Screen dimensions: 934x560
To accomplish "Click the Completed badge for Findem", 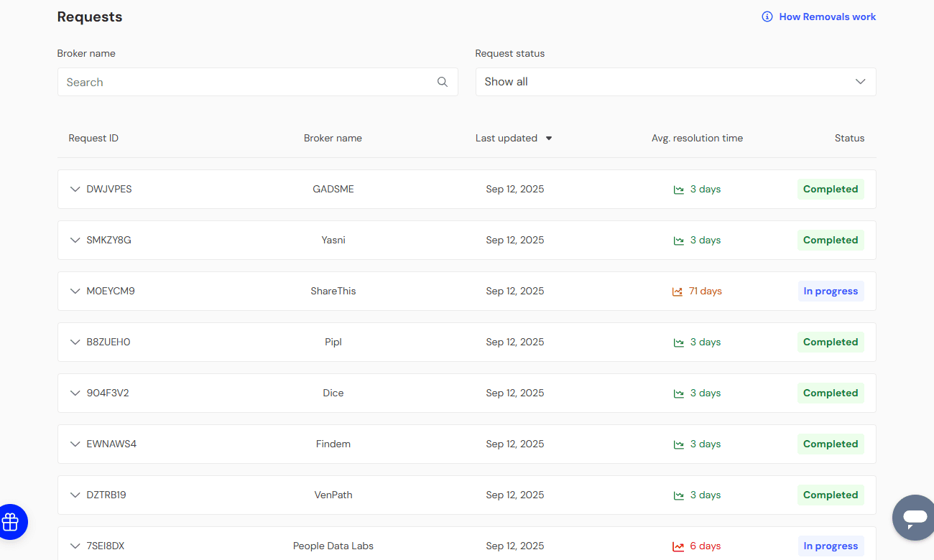I will [x=831, y=444].
